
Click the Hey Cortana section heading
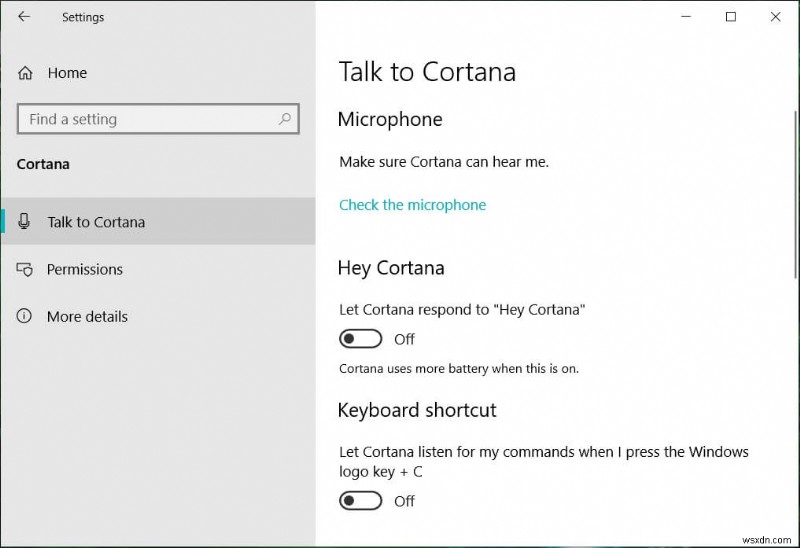click(x=391, y=268)
